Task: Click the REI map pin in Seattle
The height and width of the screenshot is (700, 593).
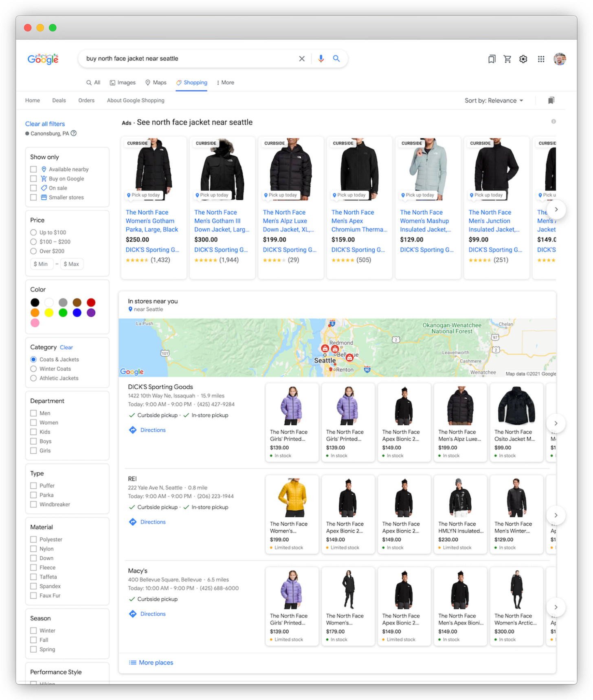Action: (x=325, y=349)
